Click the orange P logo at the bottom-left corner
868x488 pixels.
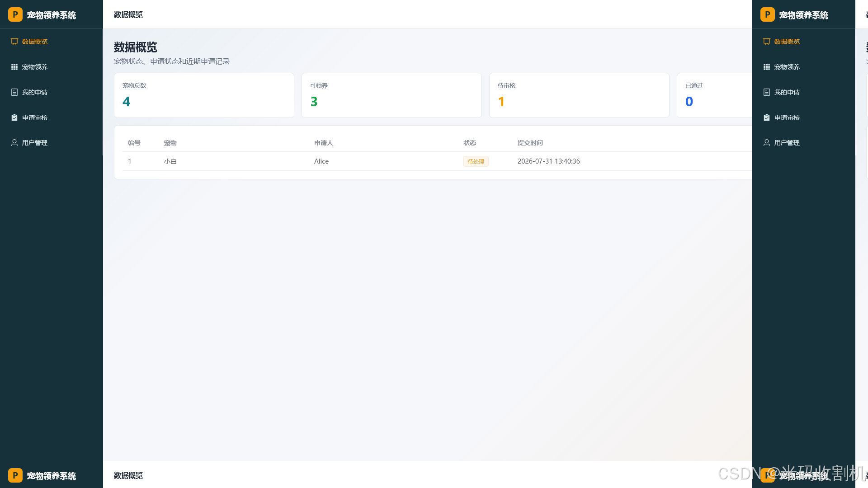[15, 475]
